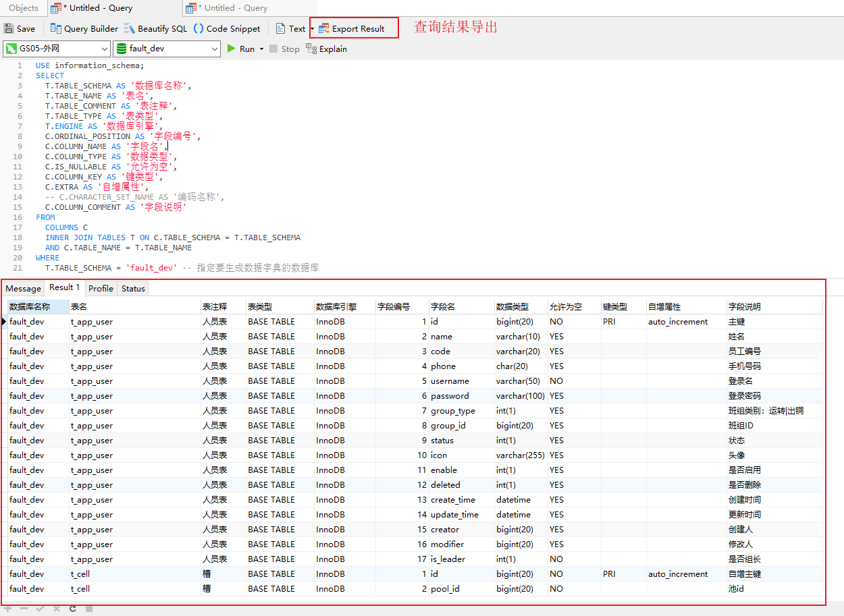Screen dimensions: 844x616
Task: Click the 'WHERE' keyword line in the editor
Action: click(x=47, y=258)
